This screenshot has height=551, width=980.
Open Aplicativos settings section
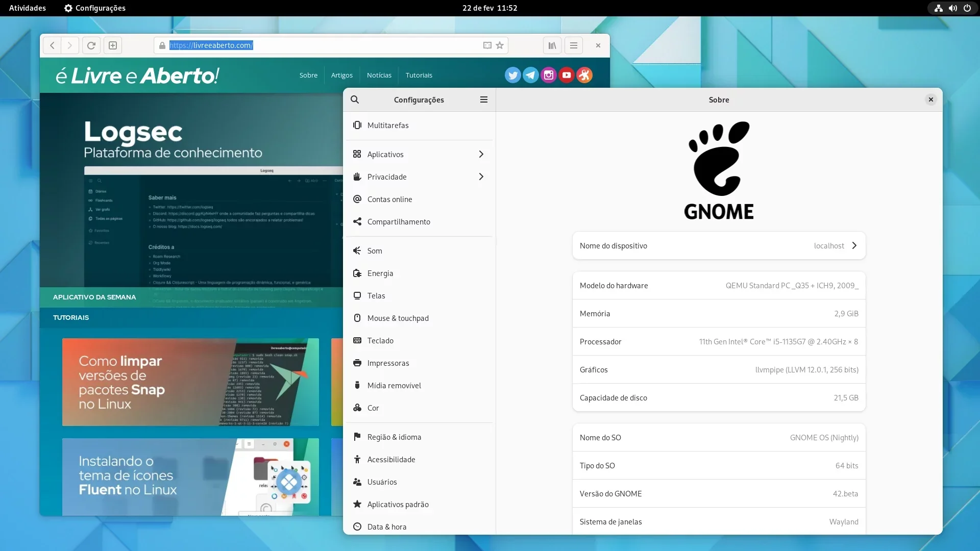click(419, 154)
